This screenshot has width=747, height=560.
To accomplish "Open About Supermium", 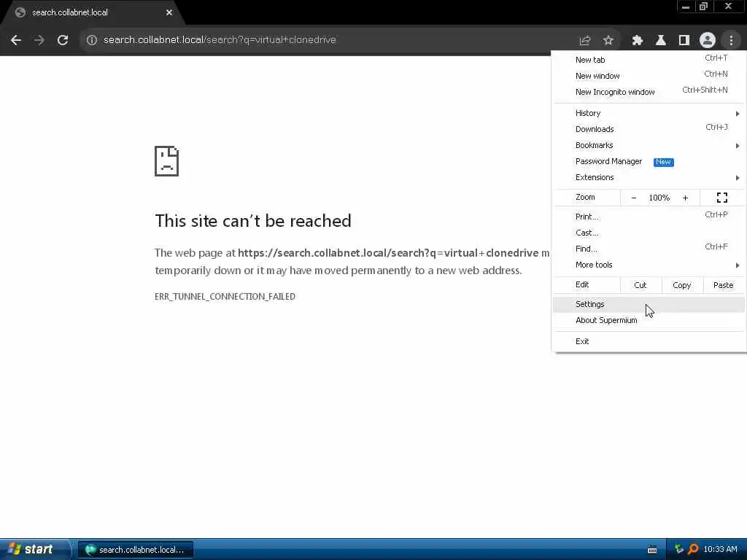I will click(x=649, y=320).
